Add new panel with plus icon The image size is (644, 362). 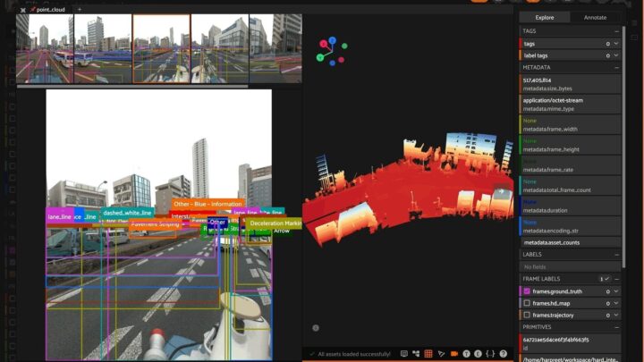click(x=80, y=9)
